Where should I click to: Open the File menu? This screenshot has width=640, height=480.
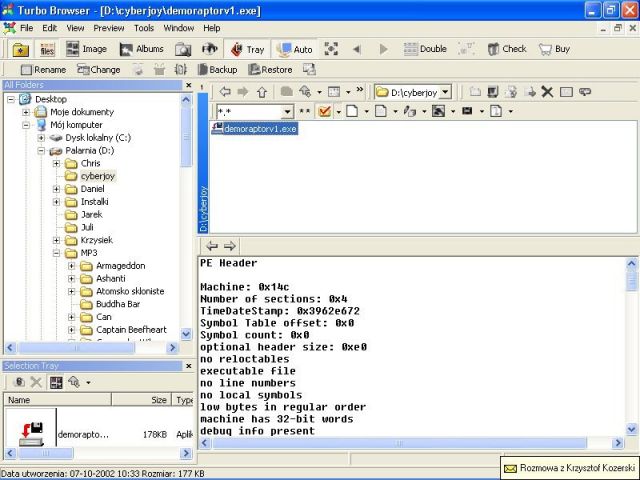tap(27, 28)
